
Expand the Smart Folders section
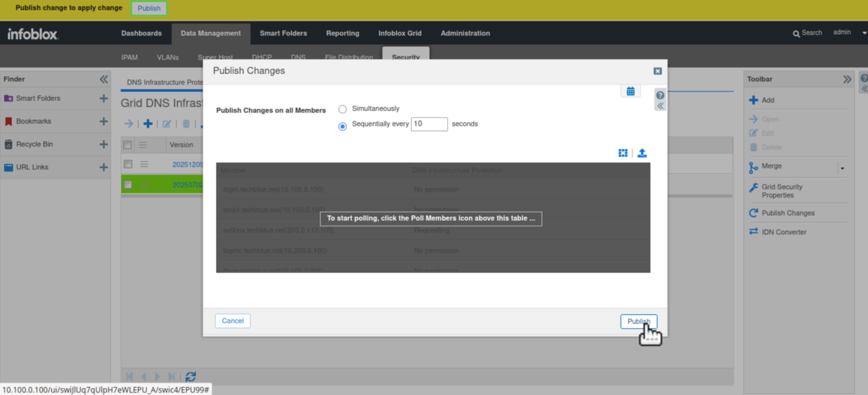click(x=103, y=98)
